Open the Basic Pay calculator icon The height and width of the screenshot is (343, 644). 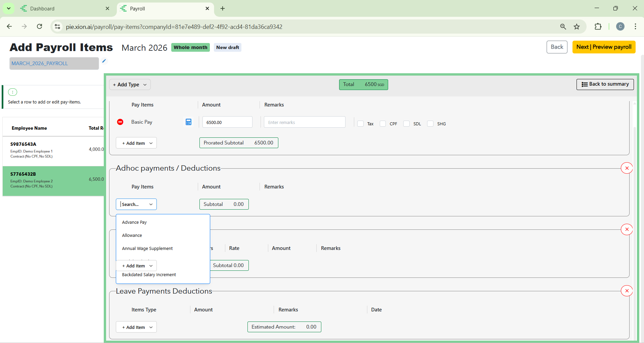tap(188, 122)
